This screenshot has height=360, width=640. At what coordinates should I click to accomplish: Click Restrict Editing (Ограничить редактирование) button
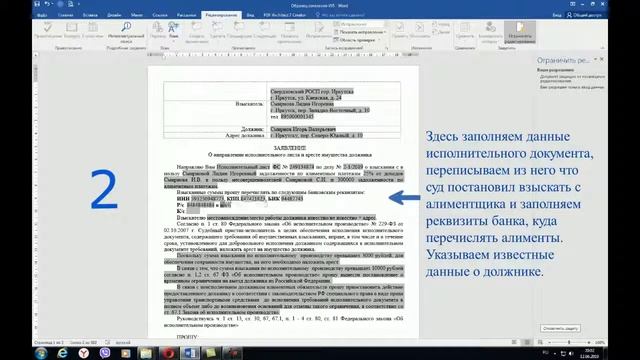pyautogui.click(x=520, y=32)
